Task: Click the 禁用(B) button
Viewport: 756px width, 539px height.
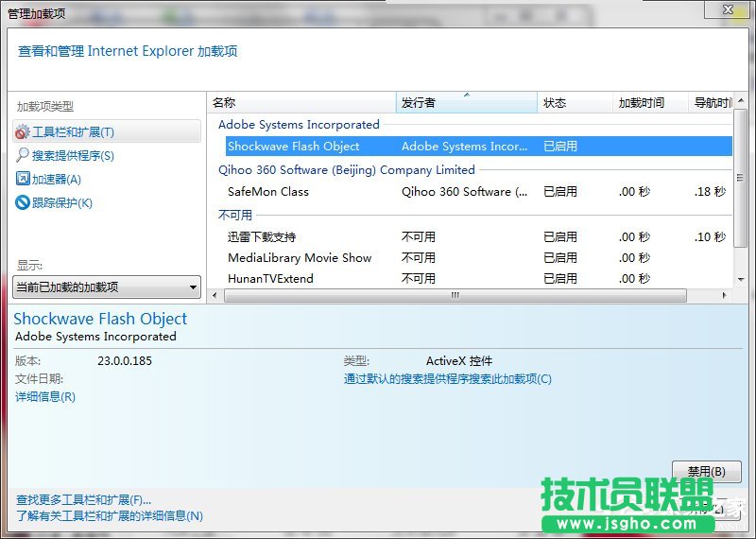Action: [706, 471]
